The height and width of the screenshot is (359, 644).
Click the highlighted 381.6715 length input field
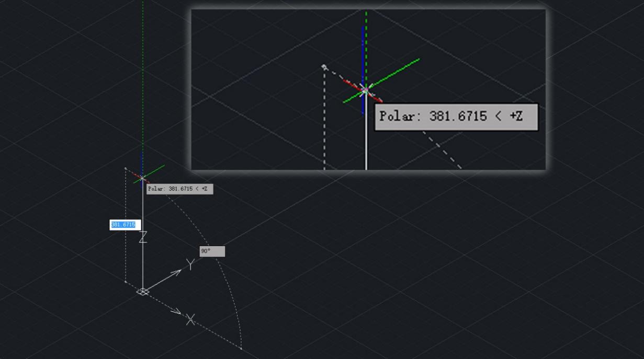123,225
